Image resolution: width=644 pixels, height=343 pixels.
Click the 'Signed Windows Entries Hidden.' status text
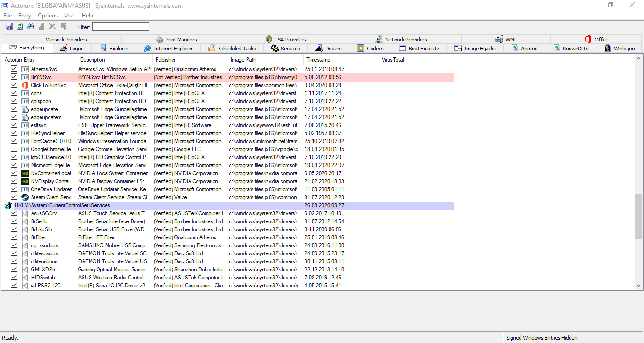[x=542, y=338]
